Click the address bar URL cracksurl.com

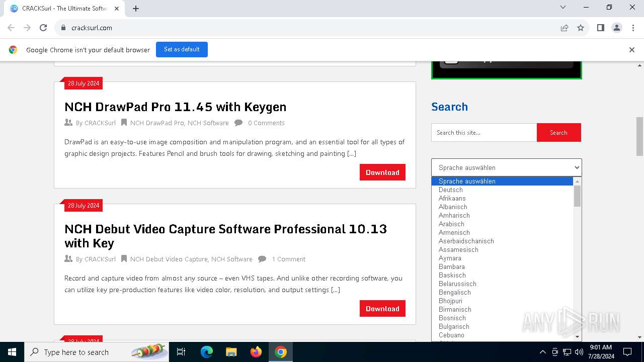92,28
